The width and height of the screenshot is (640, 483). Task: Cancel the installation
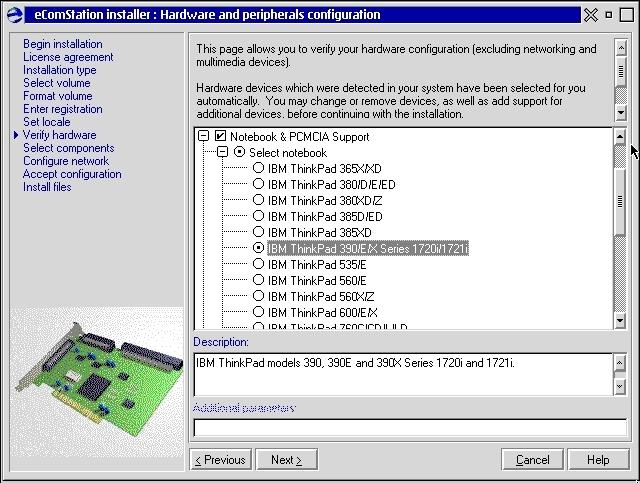[x=532, y=460]
